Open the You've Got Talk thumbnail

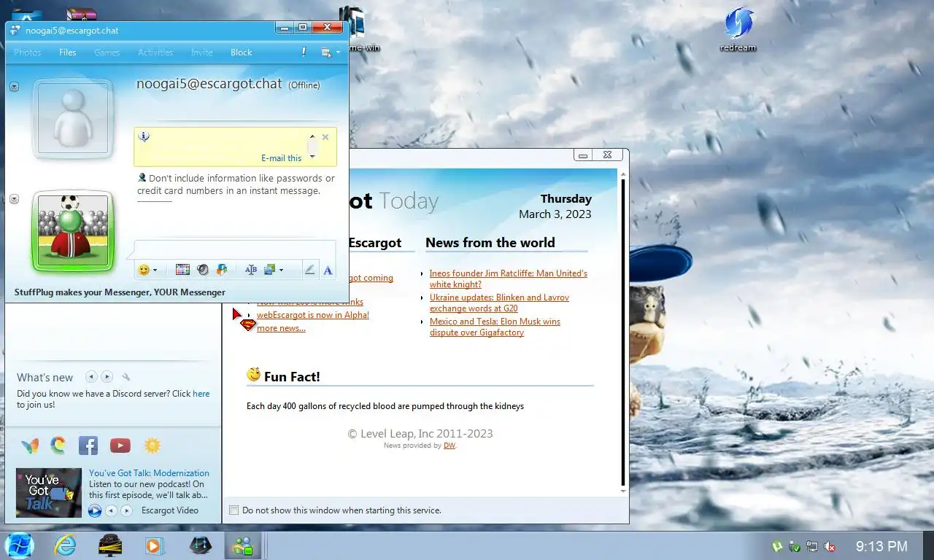tap(49, 492)
